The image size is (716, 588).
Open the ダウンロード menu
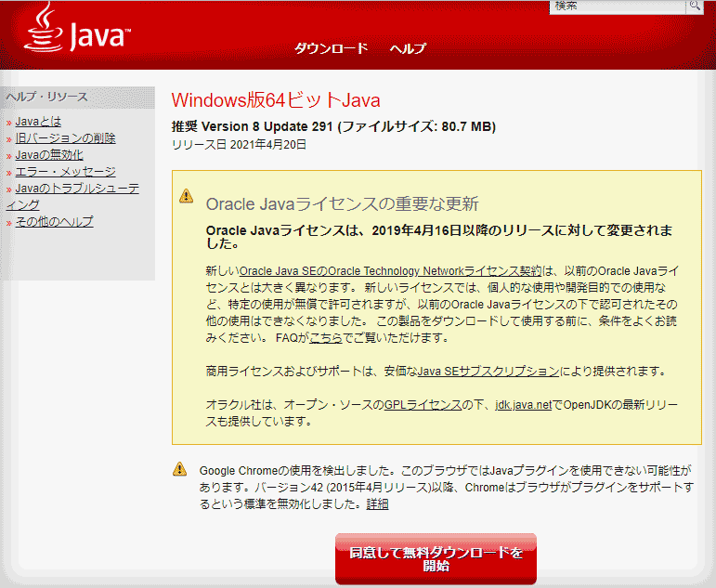pyautogui.click(x=331, y=48)
